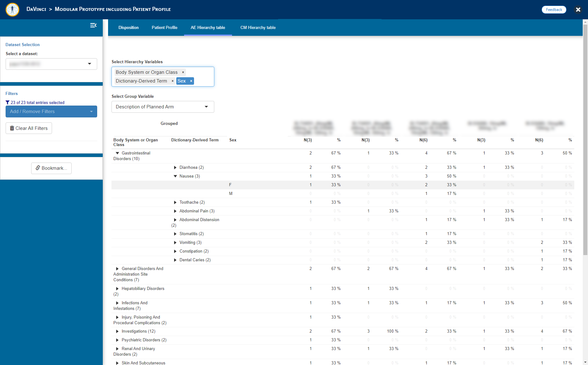Collapse the Gastrointestinal Disorders row

click(117, 153)
